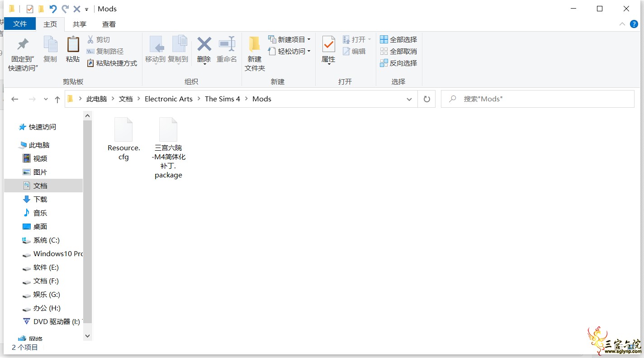Go up one folder level arrow
Viewport: 644px width, 358px height.
57,99
